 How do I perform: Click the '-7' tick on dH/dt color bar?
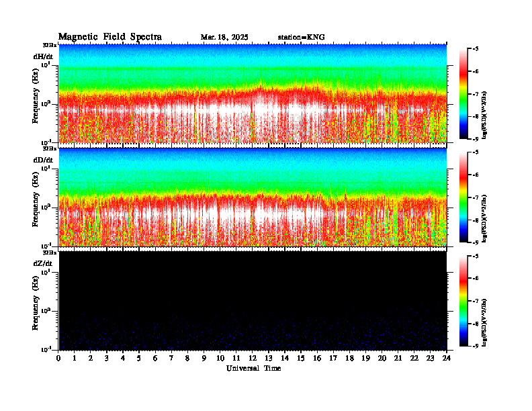[476, 94]
